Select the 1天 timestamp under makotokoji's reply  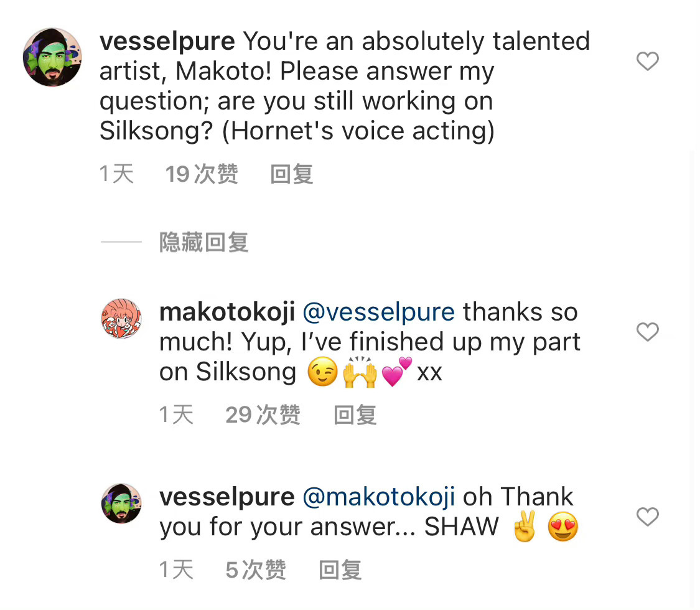176,415
